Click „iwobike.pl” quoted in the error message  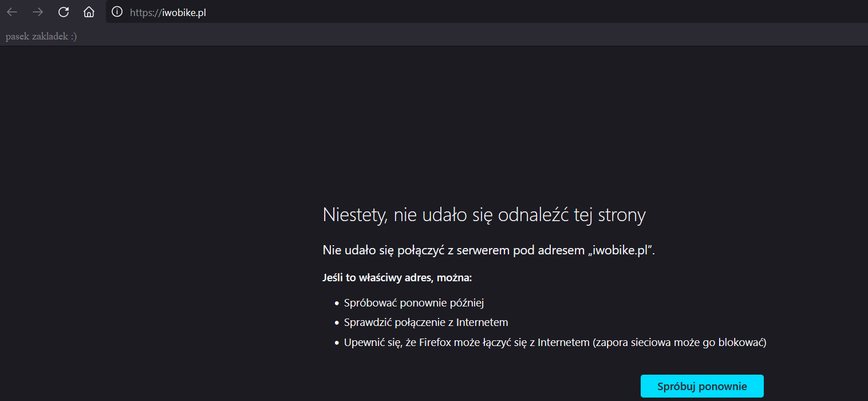point(621,250)
